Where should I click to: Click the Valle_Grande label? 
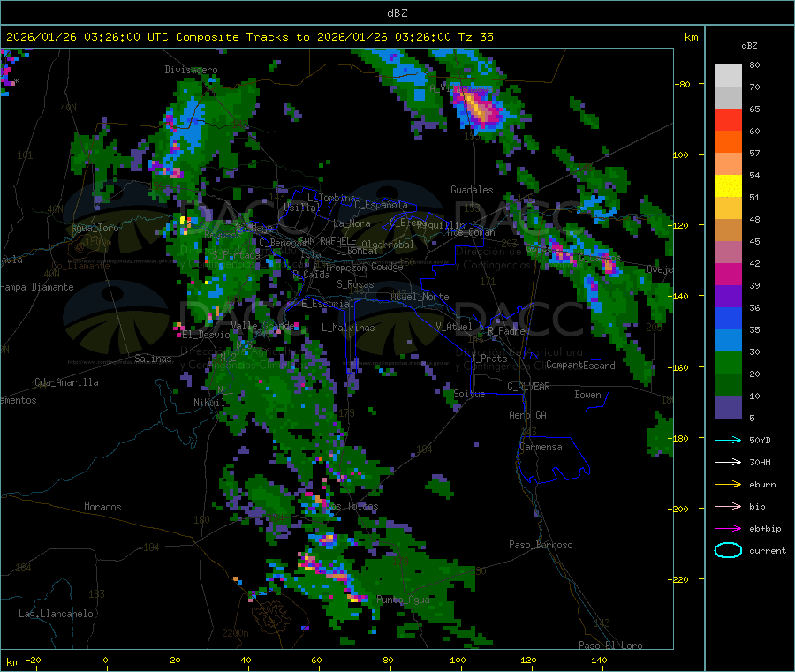262,325
